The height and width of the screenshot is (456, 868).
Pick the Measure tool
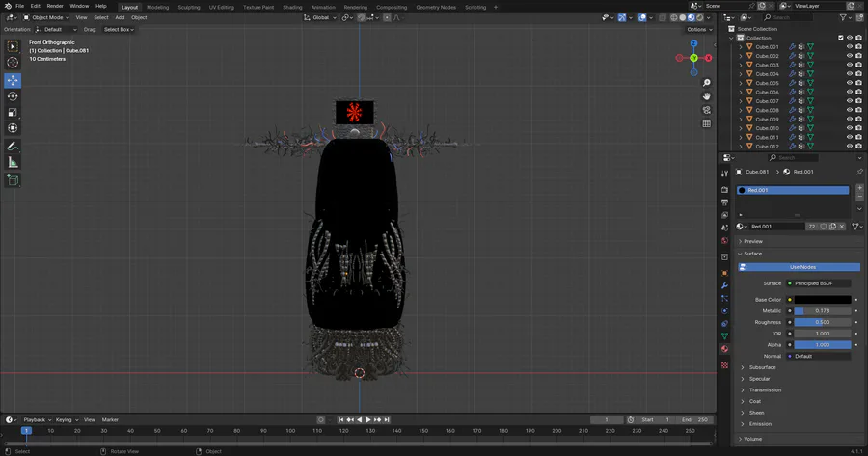tap(13, 162)
